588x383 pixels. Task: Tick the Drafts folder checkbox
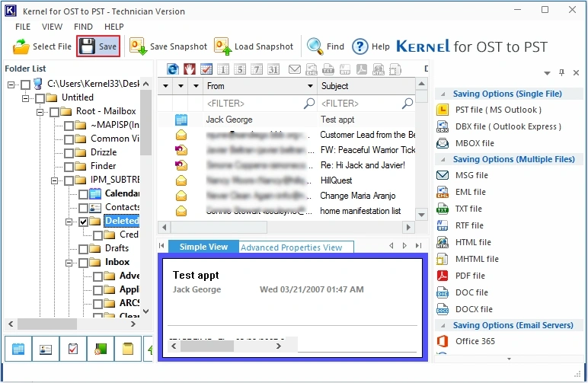coord(83,249)
